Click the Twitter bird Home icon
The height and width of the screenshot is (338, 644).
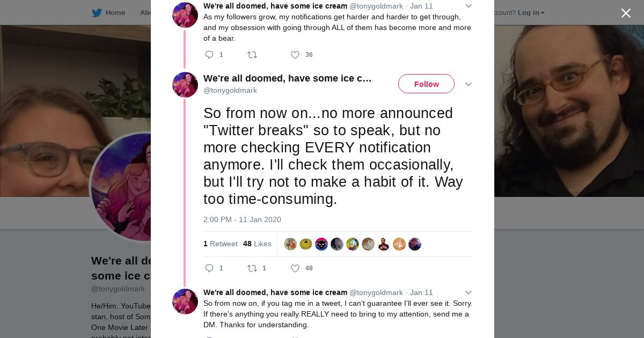click(x=97, y=12)
